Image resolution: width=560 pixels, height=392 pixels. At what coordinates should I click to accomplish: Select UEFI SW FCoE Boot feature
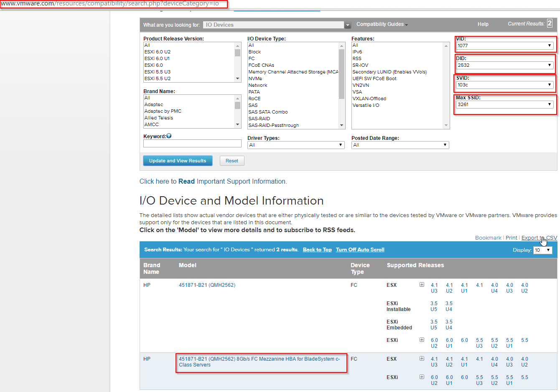(x=374, y=78)
